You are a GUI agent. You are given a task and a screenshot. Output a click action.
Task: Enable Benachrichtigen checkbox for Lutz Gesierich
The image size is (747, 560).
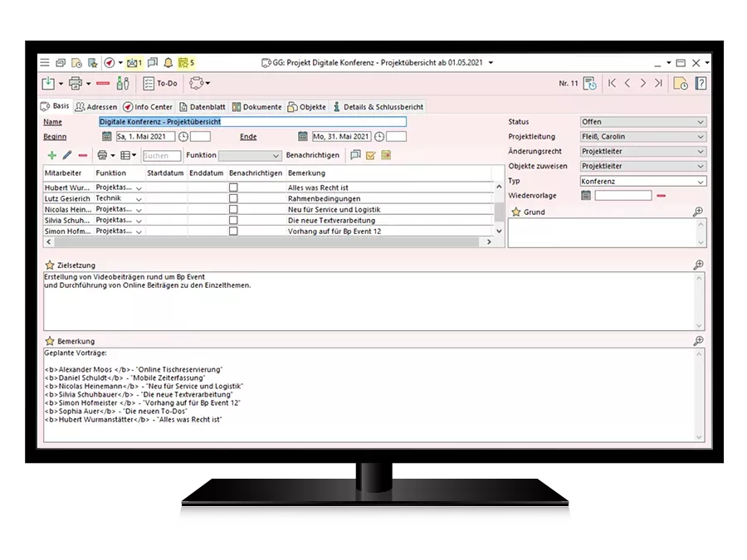[x=233, y=199]
